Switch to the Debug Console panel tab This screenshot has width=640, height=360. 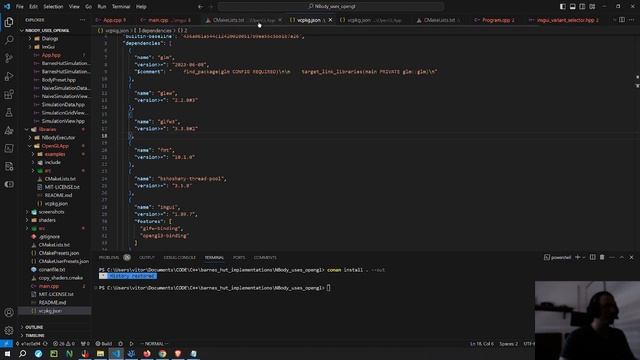tap(180, 258)
